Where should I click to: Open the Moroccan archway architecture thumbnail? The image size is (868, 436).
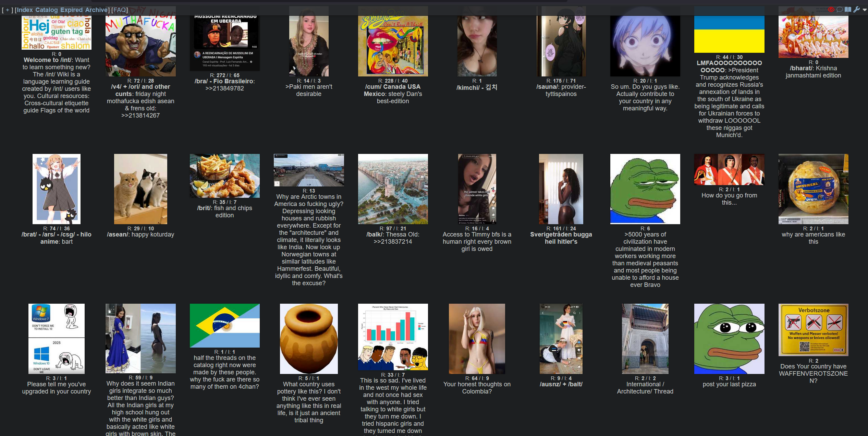[x=645, y=339]
